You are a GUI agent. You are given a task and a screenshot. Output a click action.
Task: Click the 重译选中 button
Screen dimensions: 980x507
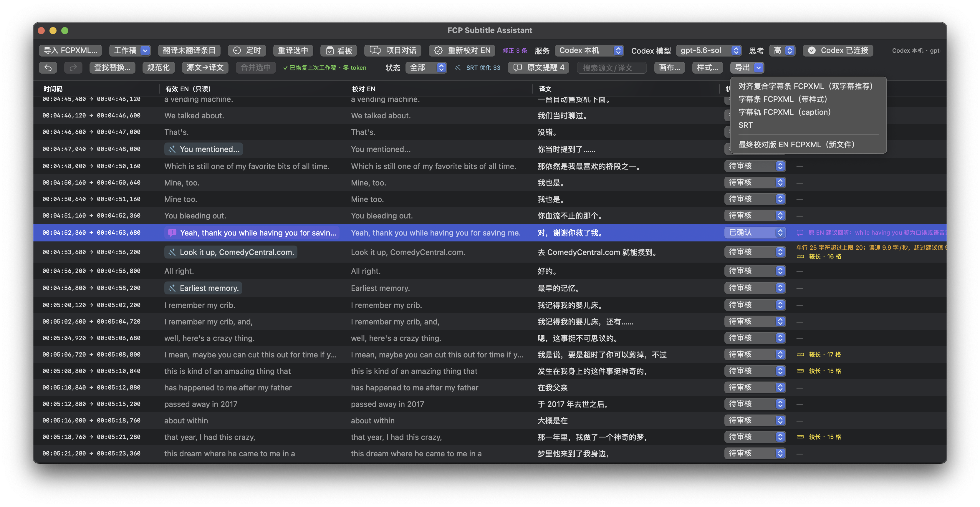tap(293, 51)
